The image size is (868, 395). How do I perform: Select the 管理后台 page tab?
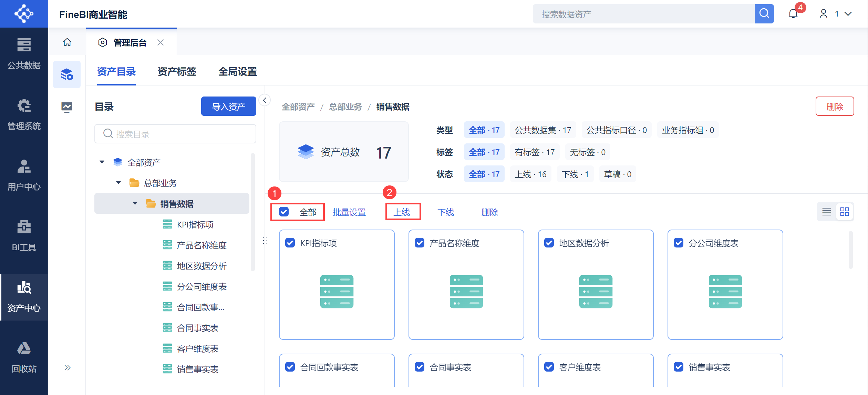point(131,42)
